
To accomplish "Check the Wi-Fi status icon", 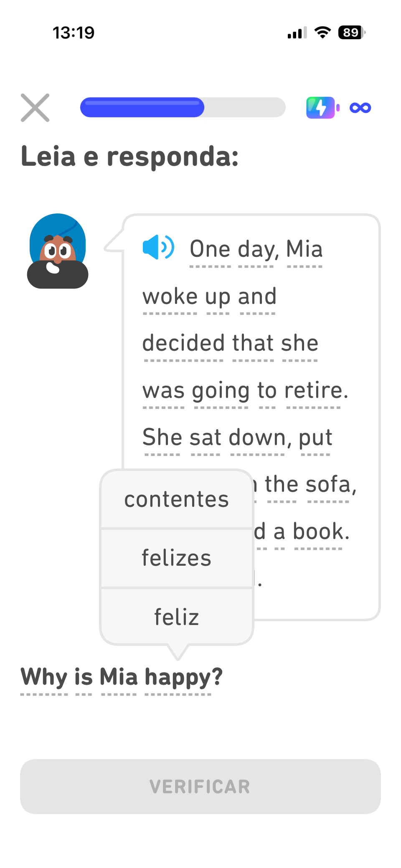I will [x=322, y=33].
